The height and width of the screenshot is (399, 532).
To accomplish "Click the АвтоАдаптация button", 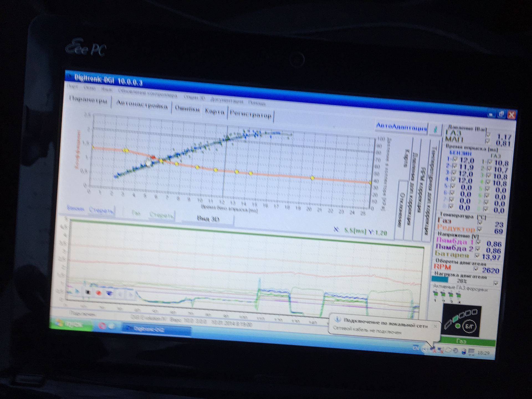I will [x=401, y=127].
